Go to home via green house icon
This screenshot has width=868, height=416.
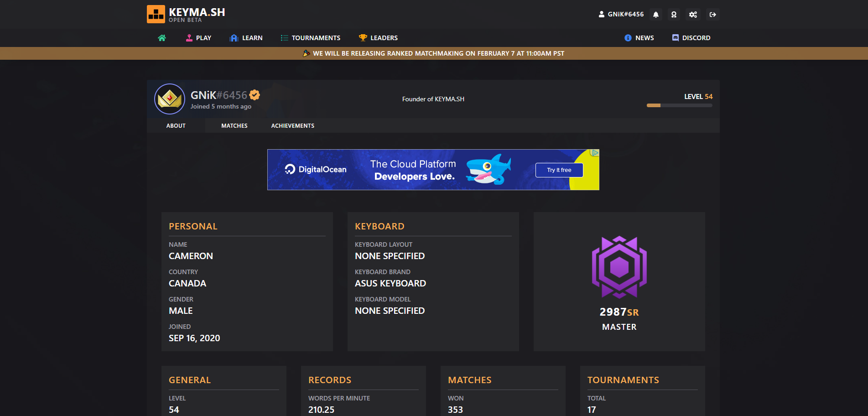click(162, 38)
